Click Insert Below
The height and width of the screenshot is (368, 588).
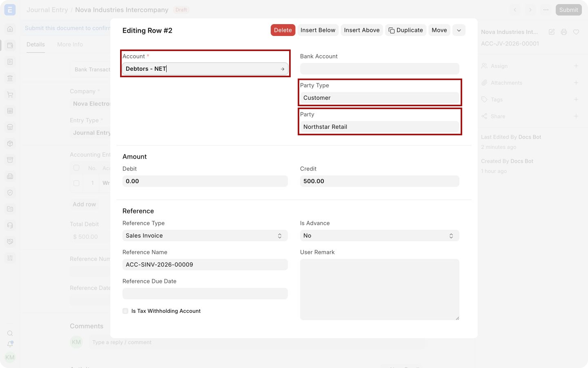pyautogui.click(x=318, y=30)
